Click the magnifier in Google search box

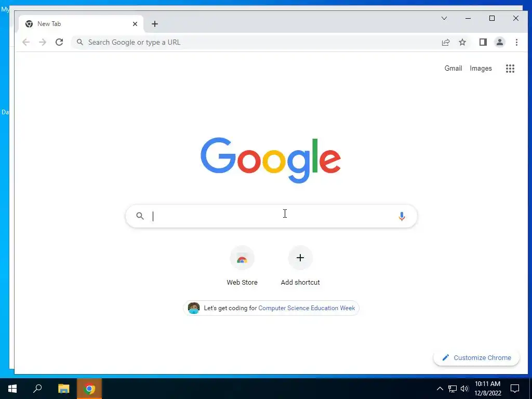[x=140, y=216]
